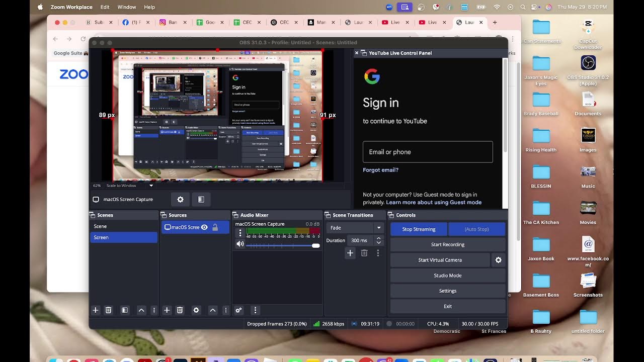Follow the Forgot email? link

point(380,170)
